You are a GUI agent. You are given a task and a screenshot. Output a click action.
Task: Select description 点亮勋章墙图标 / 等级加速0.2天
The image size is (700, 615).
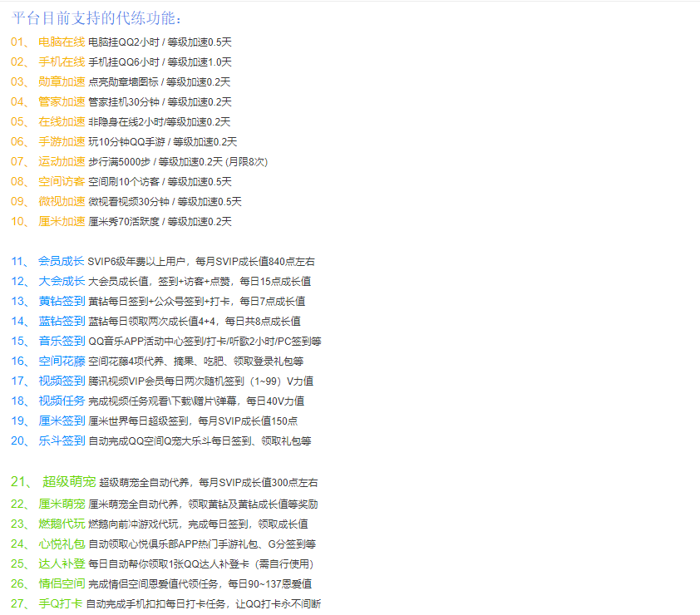coord(160,82)
